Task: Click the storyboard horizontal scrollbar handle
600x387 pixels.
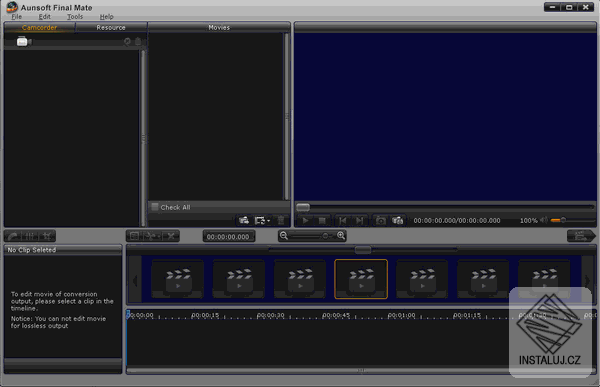Action: 363,250
